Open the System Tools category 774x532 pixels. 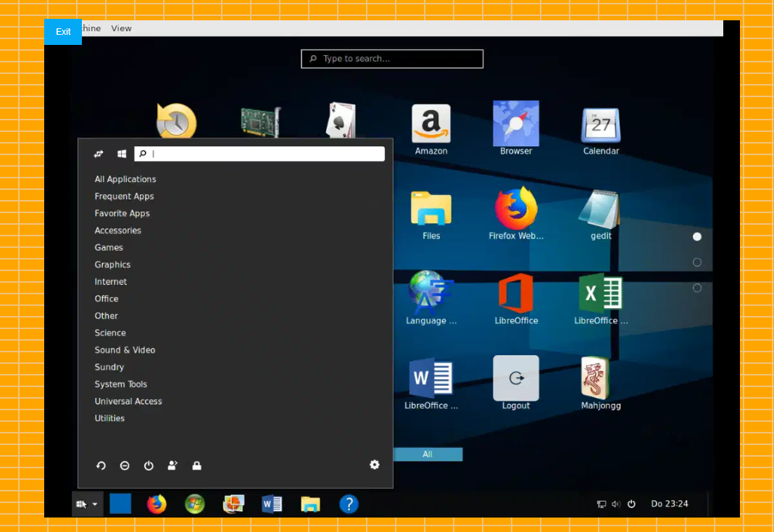click(121, 384)
